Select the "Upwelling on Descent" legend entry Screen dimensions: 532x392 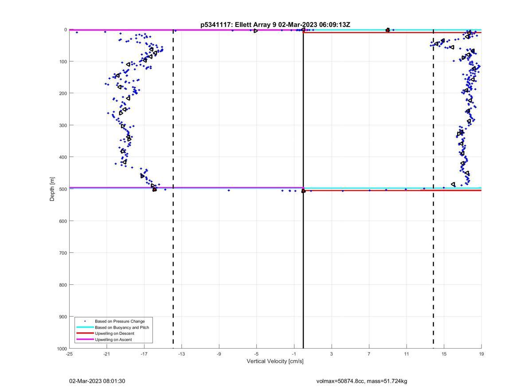click(114, 334)
